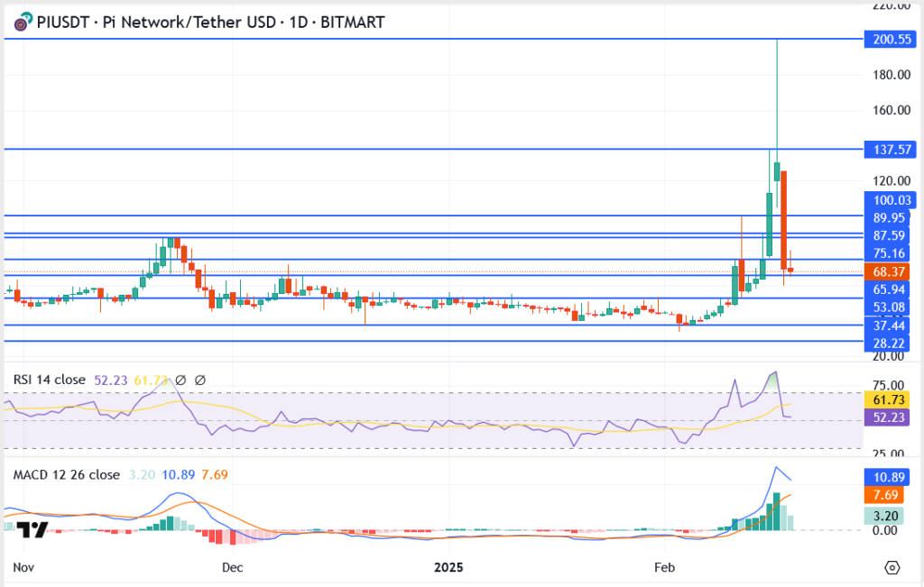Select the 200.55 horizontal line price label

point(890,40)
